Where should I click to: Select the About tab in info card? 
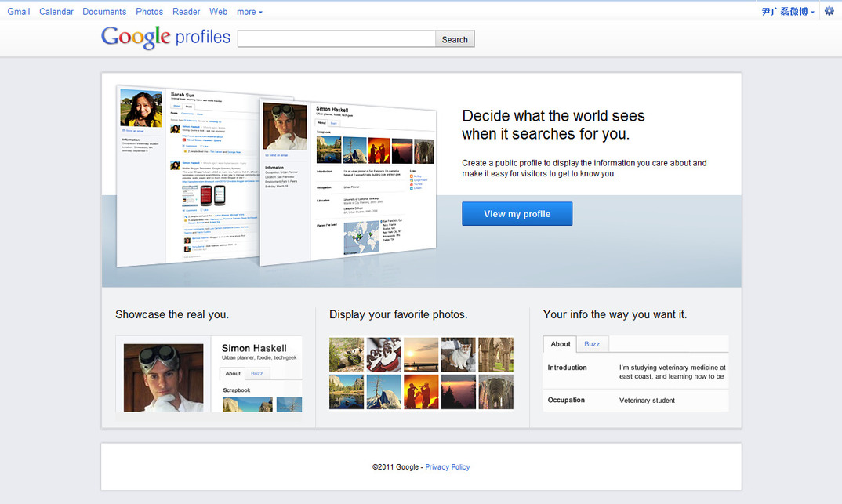561,344
